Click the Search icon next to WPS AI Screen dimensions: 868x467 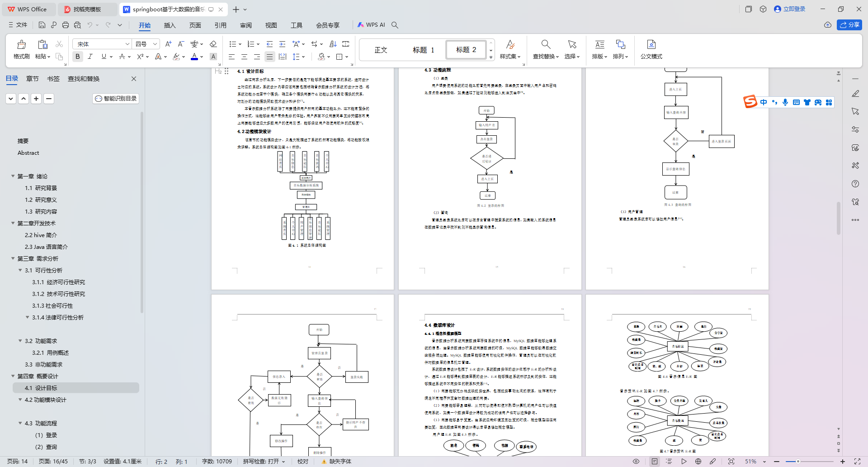[x=395, y=25]
